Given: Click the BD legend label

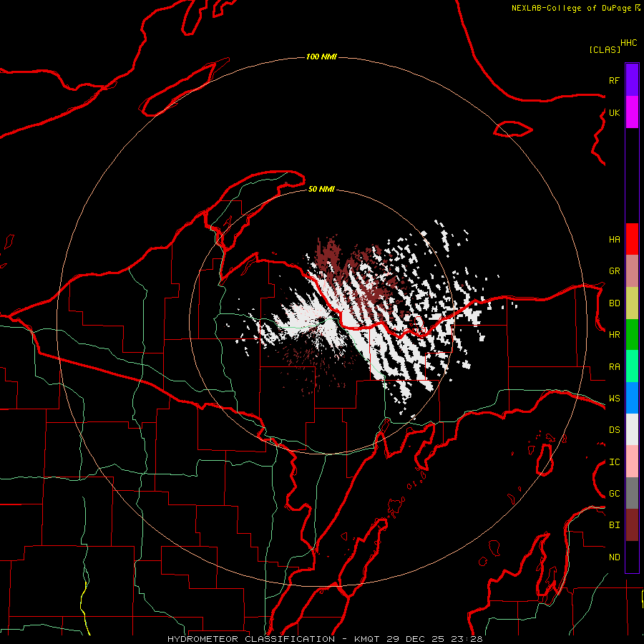Looking at the screenshot, I should coord(614,303).
